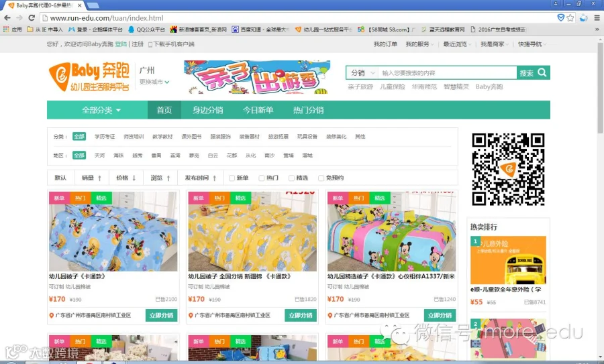Open the 更换城市 city selector

[154, 82]
